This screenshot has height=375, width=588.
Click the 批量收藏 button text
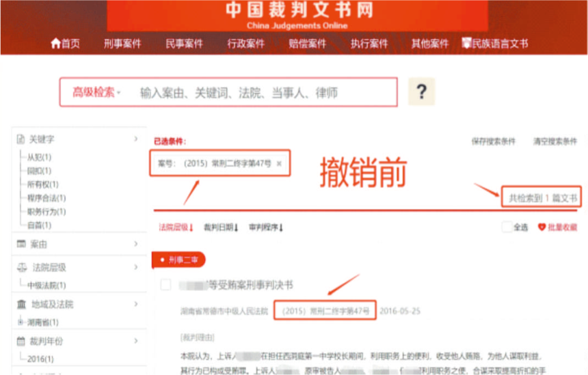click(x=563, y=227)
